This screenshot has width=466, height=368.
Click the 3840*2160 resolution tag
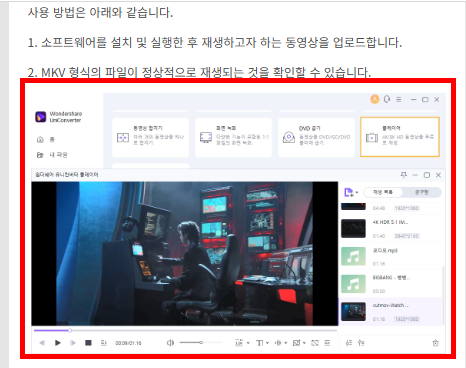[407, 236]
